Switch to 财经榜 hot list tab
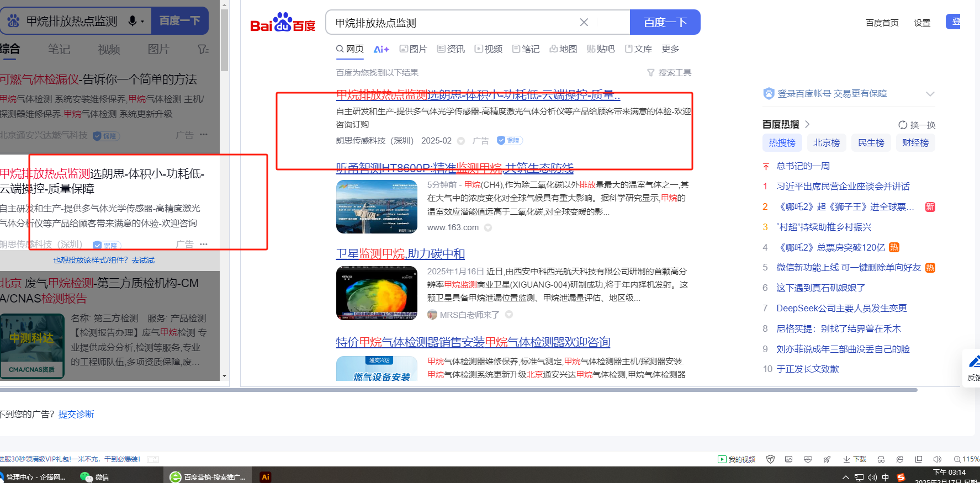The height and width of the screenshot is (483, 980). pos(915,143)
